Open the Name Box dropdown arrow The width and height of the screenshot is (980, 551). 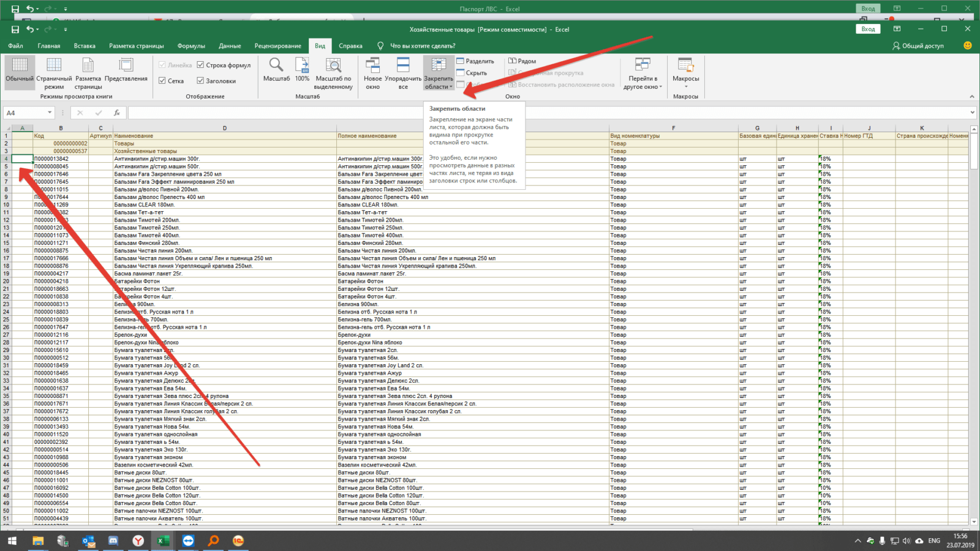[50, 113]
